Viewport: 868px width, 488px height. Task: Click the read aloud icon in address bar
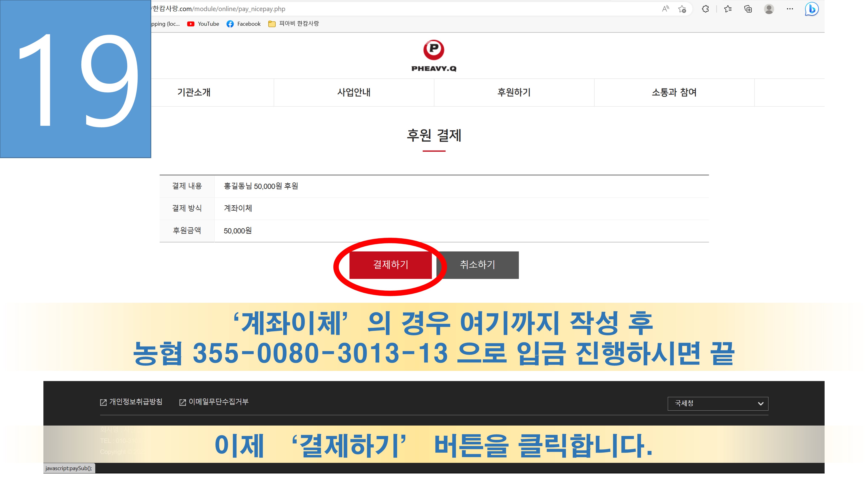tap(665, 9)
